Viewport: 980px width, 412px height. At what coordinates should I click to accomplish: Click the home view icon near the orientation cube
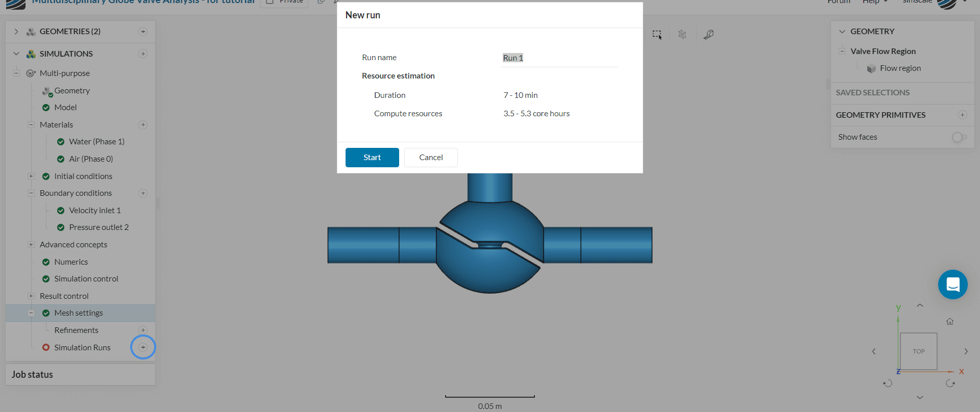(950, 322)
